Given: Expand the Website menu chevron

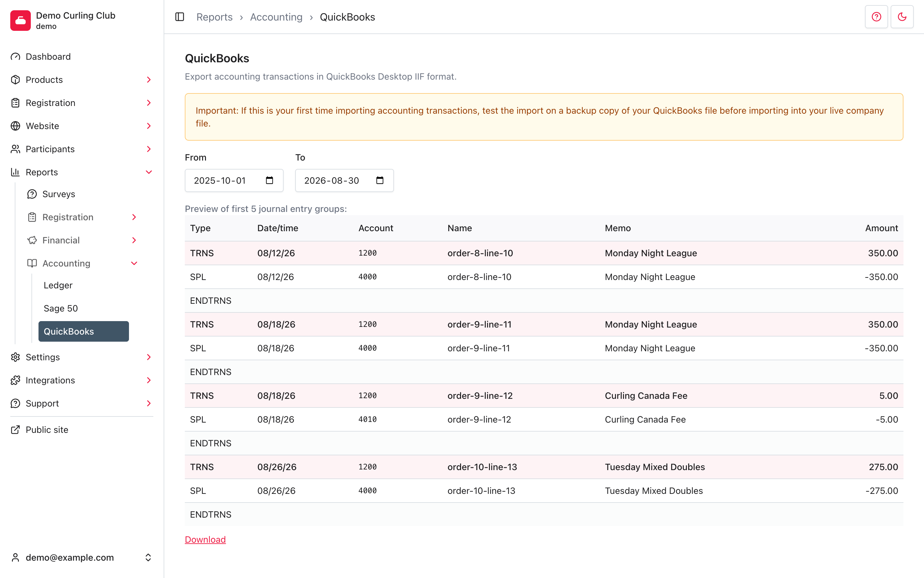Looking at the screenshot, I should pos(149,126).
